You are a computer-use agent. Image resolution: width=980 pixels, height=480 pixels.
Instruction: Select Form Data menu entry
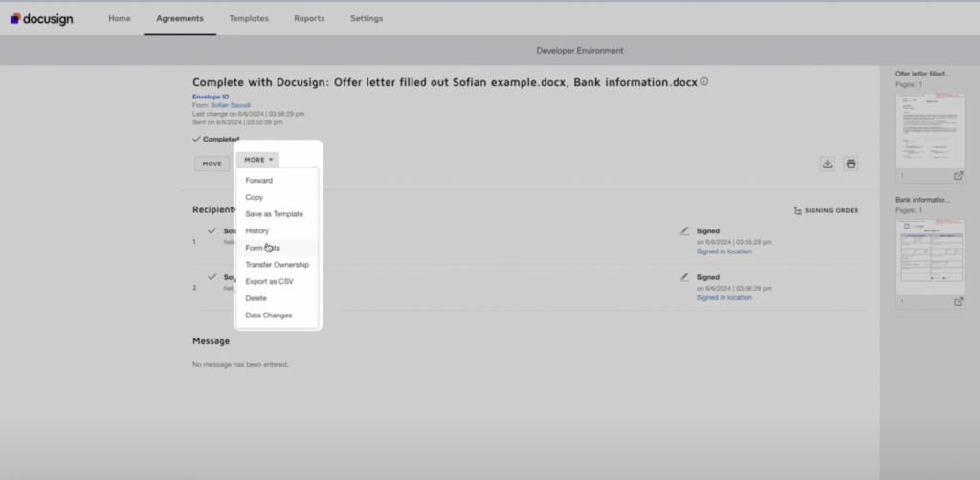(277, 248)
